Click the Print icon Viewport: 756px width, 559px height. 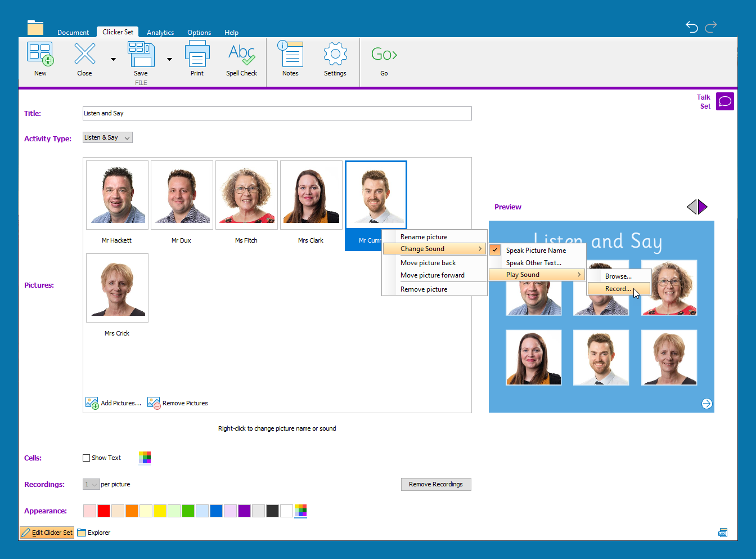tap(197, 55)
